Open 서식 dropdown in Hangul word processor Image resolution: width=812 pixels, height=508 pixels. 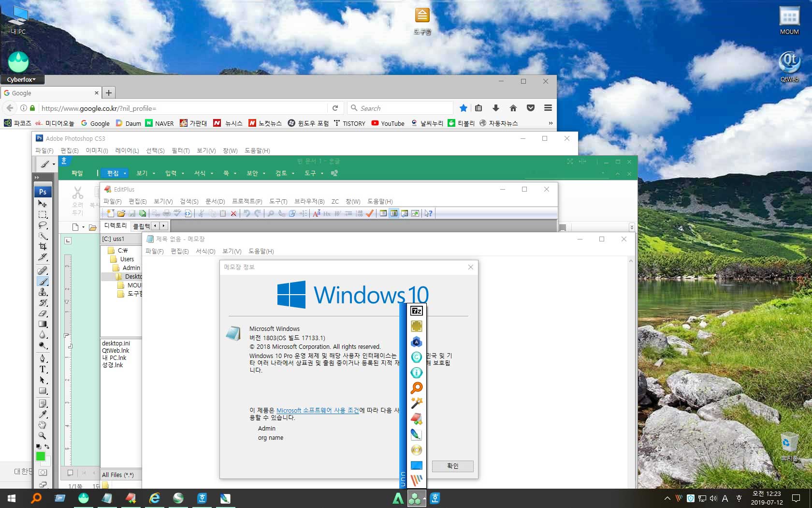203,173
